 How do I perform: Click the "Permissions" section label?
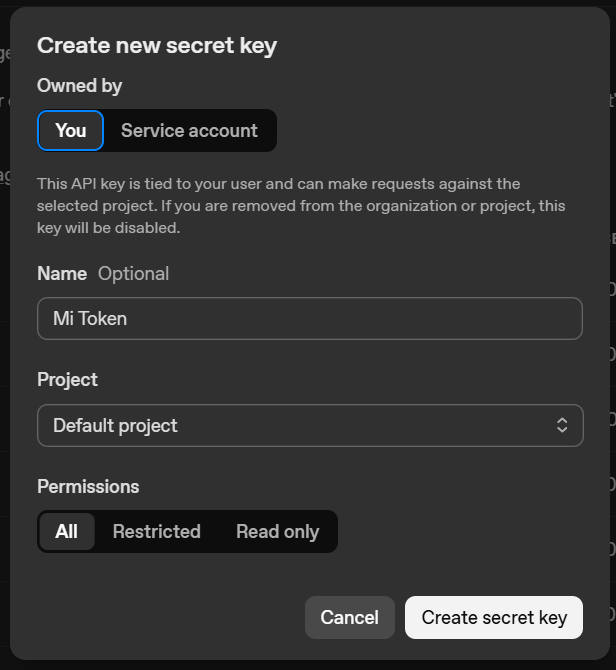coord(88,486)
